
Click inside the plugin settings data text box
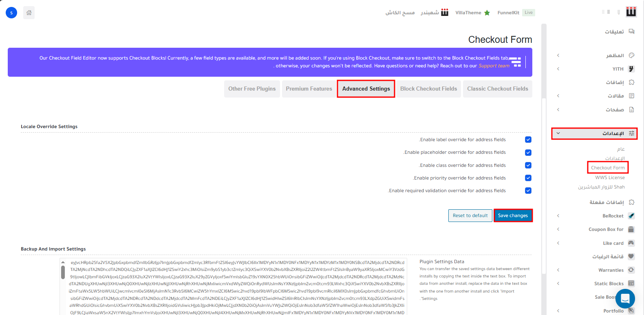click(236, 286)
